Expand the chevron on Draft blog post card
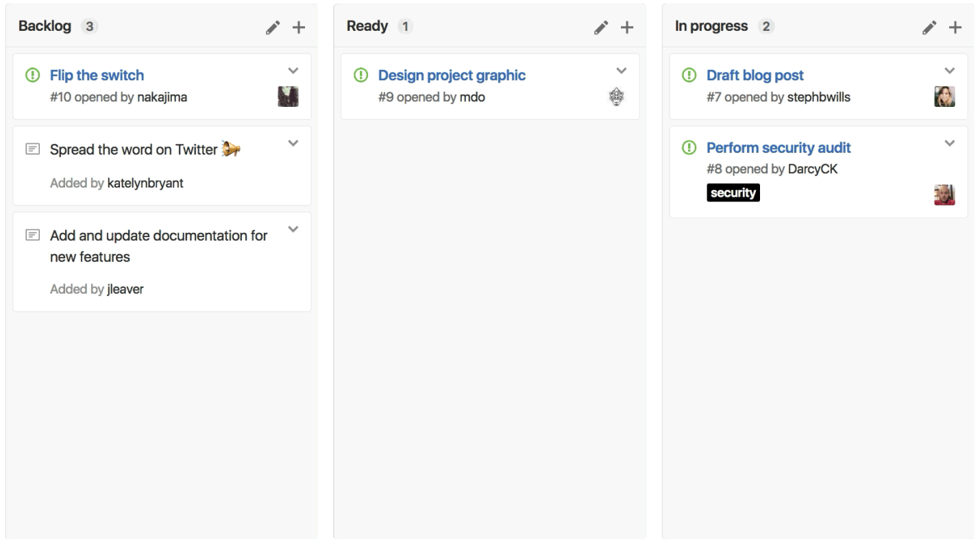980x544 pixels. click(950, 70)
